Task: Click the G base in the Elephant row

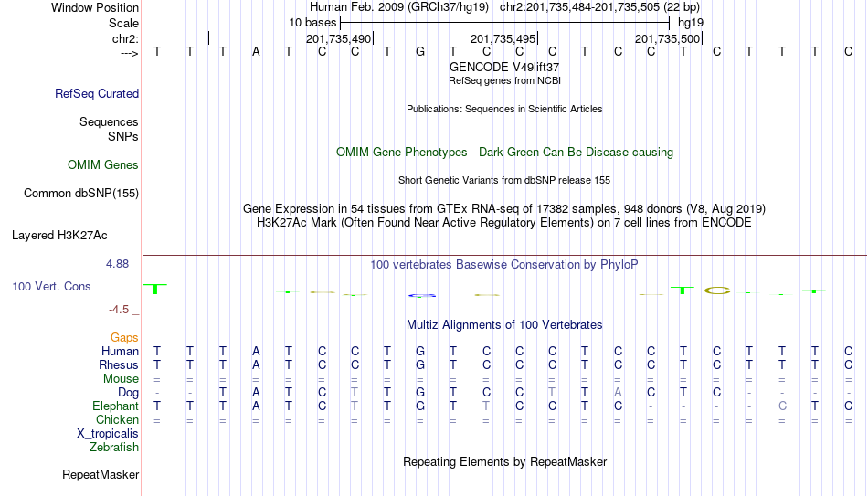Action: click(420, 406)
